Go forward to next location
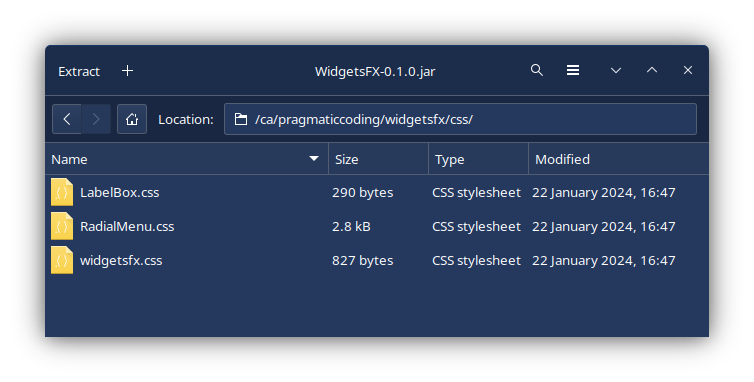 tap(96, 119)
